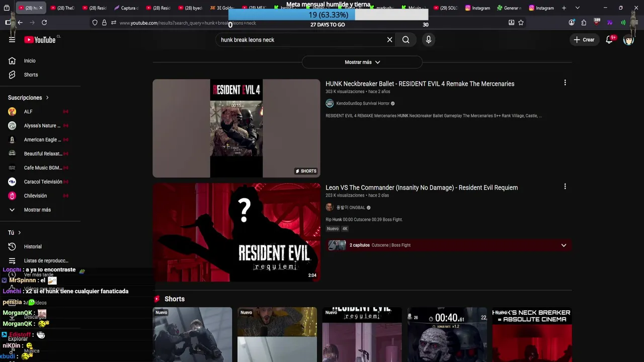Open a new browser tab
Image resolution: width=644 pixels, height=362 pixels.
[564, 8]
